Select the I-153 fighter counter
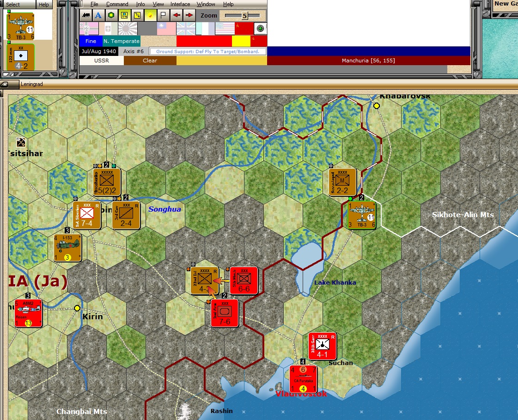The width and height of the screenshot is (518, 420). pyautogui.click(x=67, y=248)
